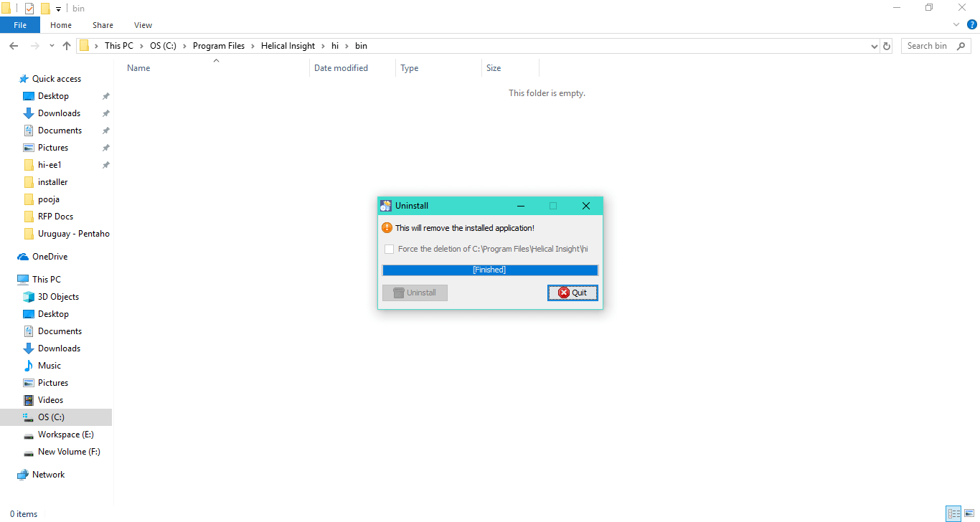Open Workspace (E:) drive

(x=65, y=435)
